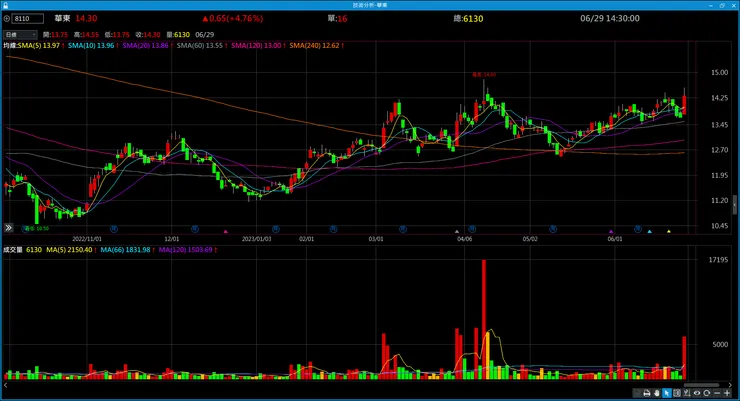Zoom out chart with minus icon
Screen dimensions: 740x401
(717, 393)
